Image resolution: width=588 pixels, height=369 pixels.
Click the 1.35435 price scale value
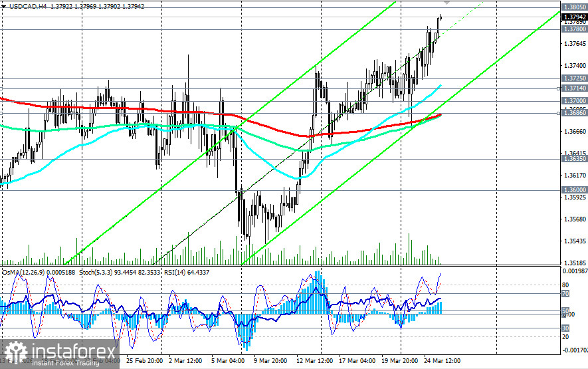(x=575, y=241)
